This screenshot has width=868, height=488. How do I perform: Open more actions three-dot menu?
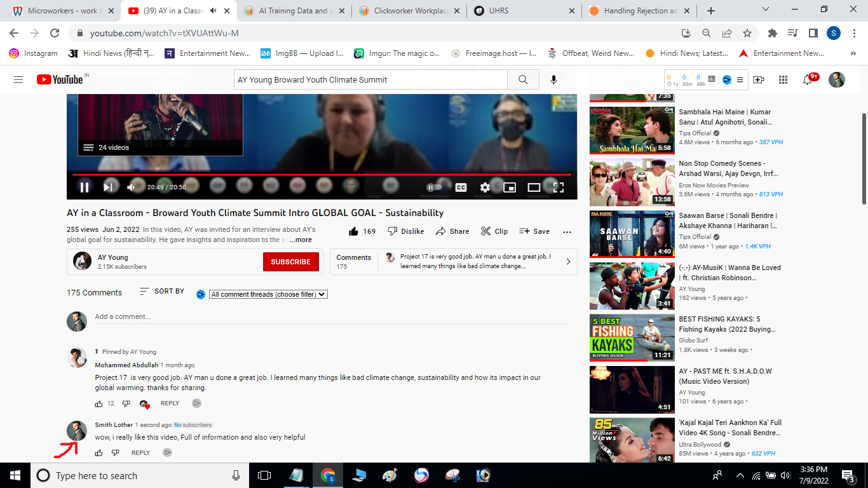[567, 231]
